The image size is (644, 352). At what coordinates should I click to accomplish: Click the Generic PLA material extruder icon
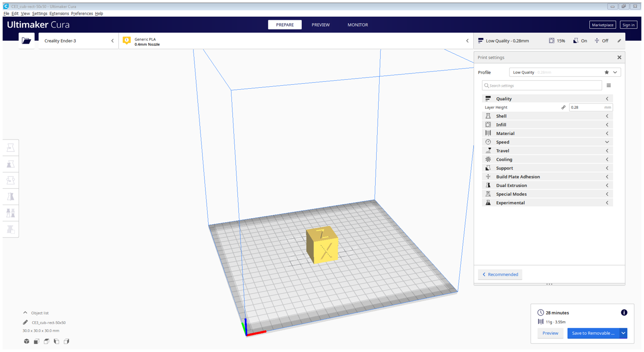[127, 41]
